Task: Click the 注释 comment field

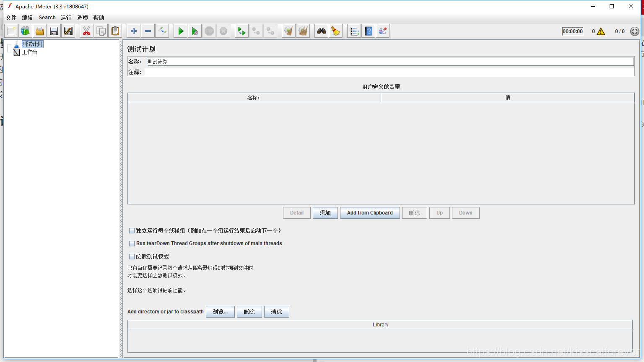Action: [x=390, y=72]
